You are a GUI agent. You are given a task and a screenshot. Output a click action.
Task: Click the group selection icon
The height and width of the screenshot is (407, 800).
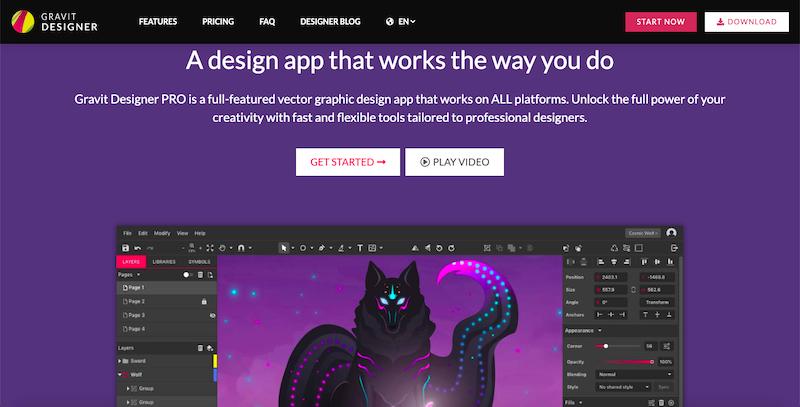pyautogui.click(x=487, y=248)
